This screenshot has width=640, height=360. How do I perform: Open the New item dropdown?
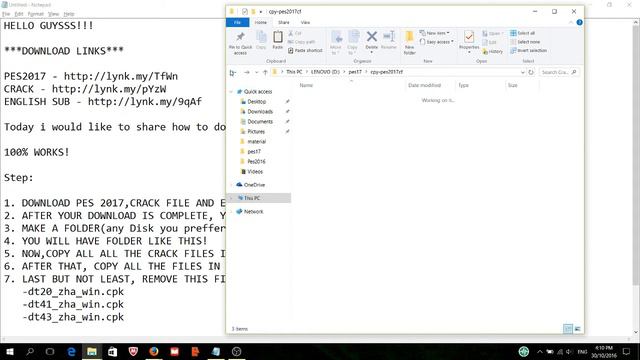435,33
